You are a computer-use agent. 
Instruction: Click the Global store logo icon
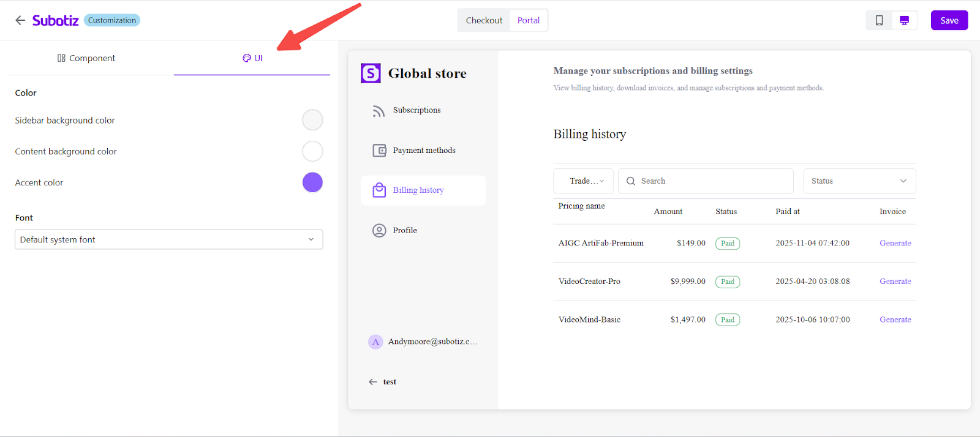point(371,73)
